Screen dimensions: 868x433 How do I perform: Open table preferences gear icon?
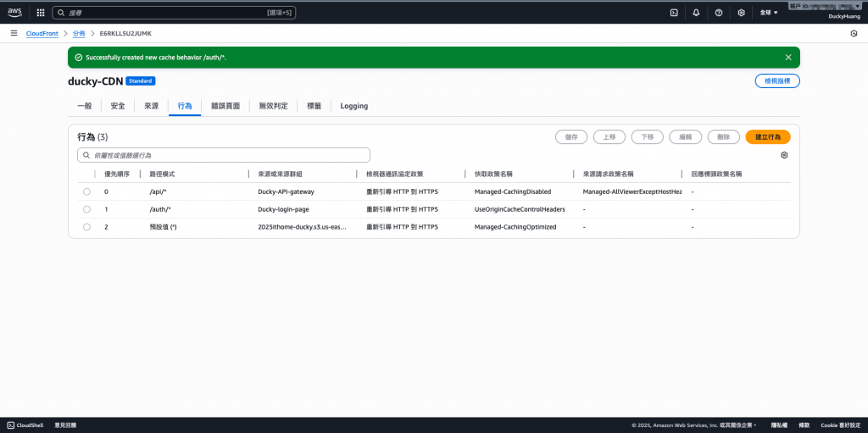[x=784, y=155]
